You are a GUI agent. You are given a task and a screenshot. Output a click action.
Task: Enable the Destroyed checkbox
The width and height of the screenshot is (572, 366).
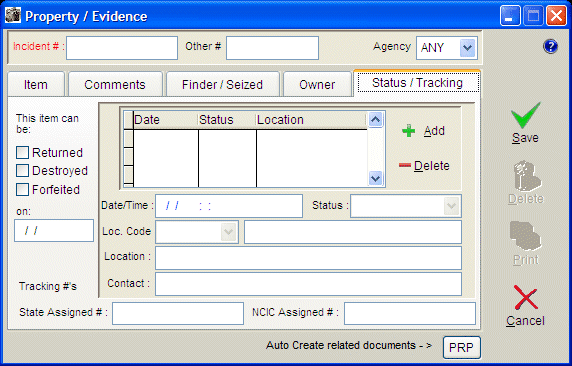coord(22,170)
